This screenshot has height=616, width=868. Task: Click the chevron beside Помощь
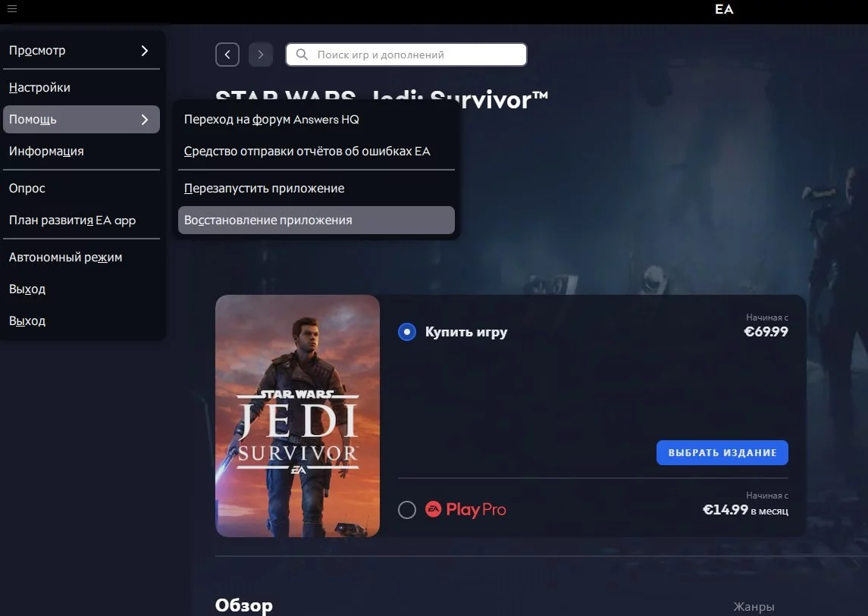tap(145, 120)
